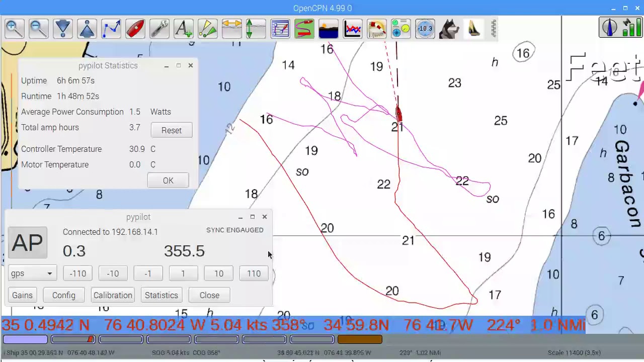Open the pypilot Config dialog

tap(64, 295)
